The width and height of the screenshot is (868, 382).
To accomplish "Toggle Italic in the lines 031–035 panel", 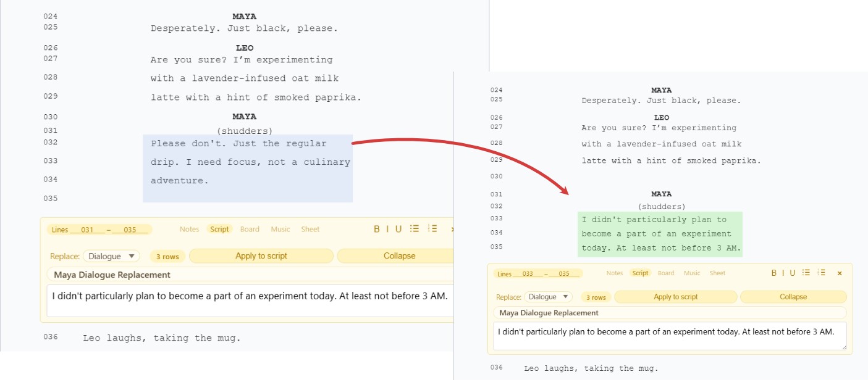I will (387, 229).
